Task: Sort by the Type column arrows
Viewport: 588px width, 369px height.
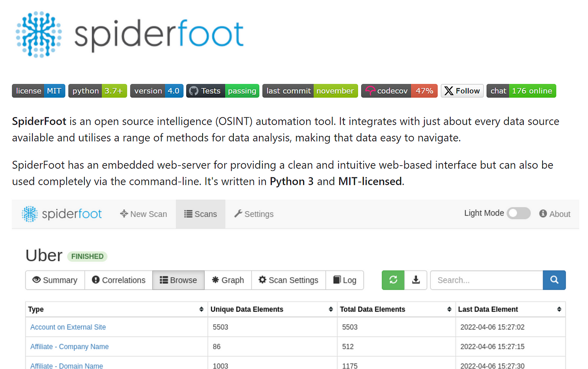Action: pyautogui.click(x=201, y=309)
